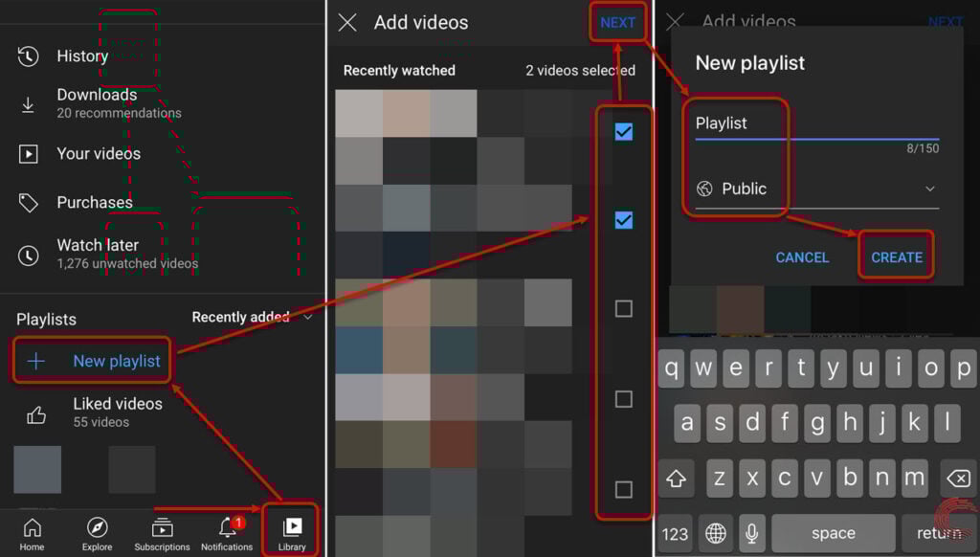Screen dimensions: 980x557
Task: Go to the Home tab
Action: 32,534
